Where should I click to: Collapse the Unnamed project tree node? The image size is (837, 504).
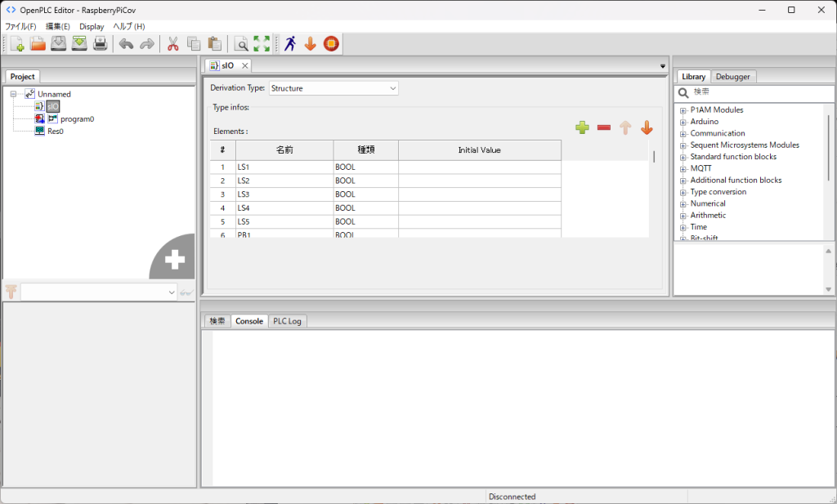tap(13, 94)
